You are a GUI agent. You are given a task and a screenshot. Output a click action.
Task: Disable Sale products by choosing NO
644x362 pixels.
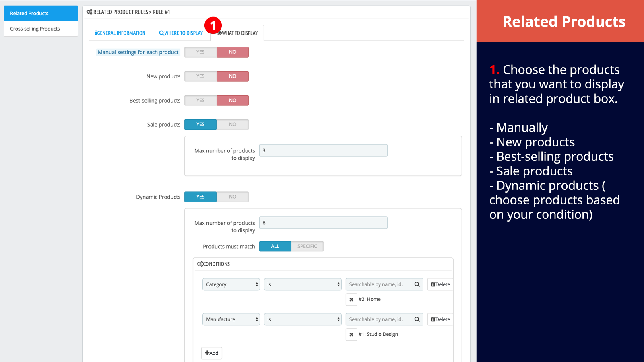233,125
